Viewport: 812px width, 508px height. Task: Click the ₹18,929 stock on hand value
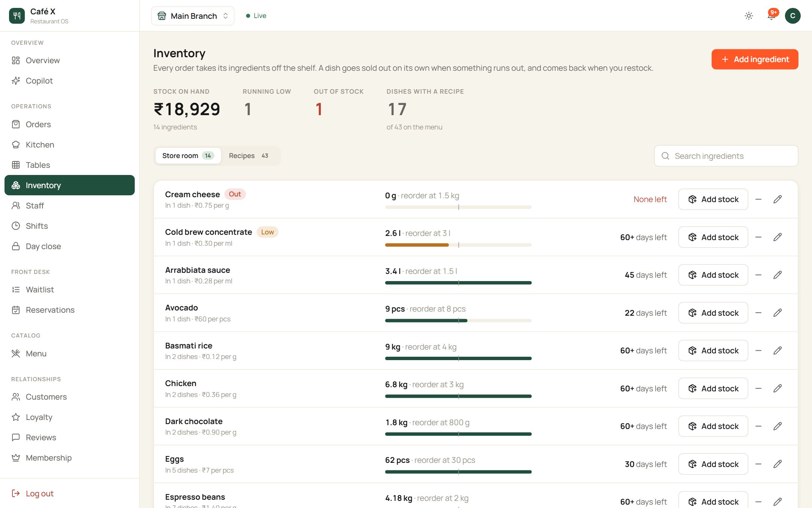[x=187, y=109]
